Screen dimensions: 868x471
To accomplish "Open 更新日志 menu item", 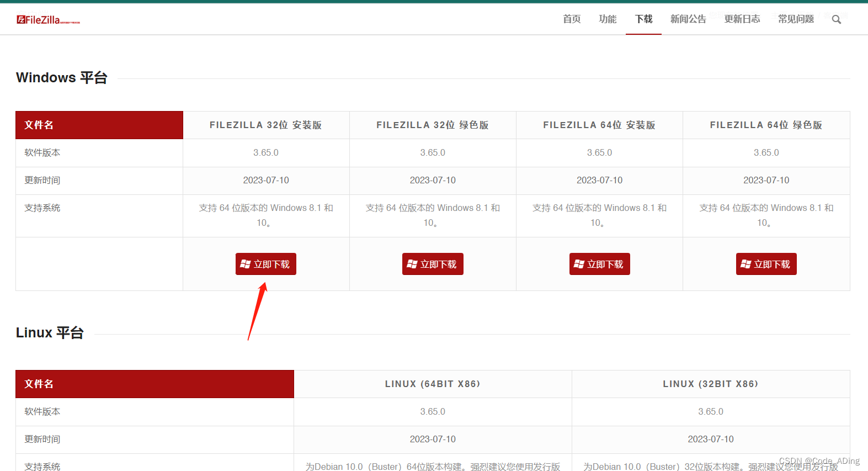I will 742,19.
